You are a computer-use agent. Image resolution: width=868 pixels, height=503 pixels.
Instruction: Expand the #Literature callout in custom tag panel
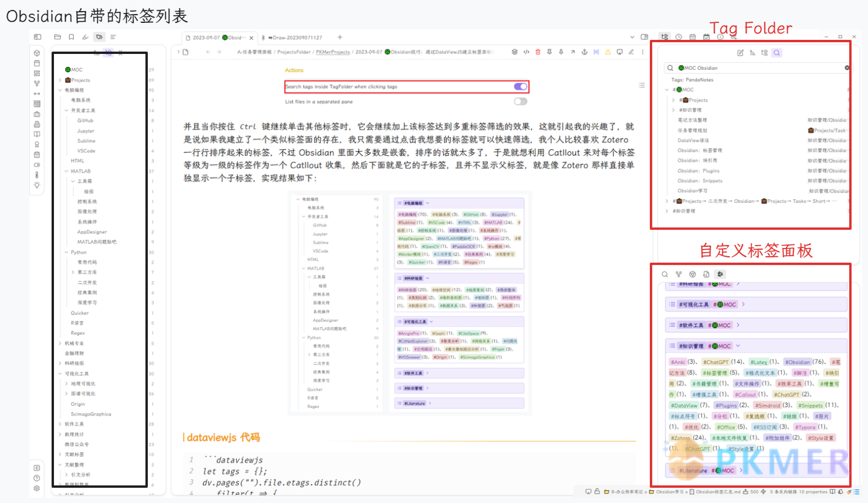741,470
